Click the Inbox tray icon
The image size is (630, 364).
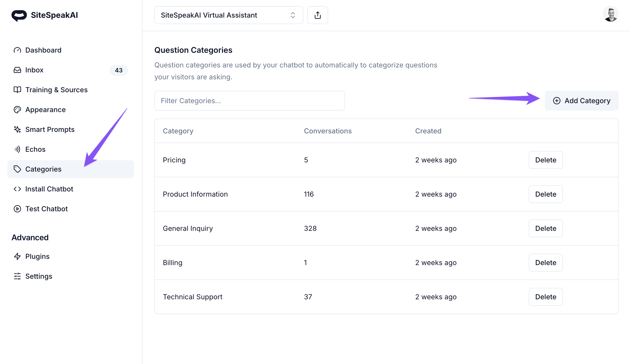click(x=17, y=70)
